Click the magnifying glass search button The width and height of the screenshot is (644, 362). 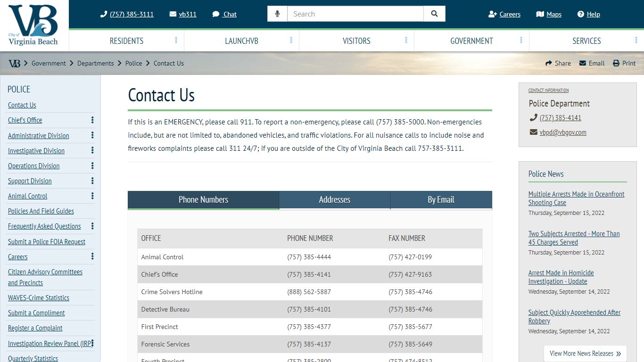coord(434,14)
